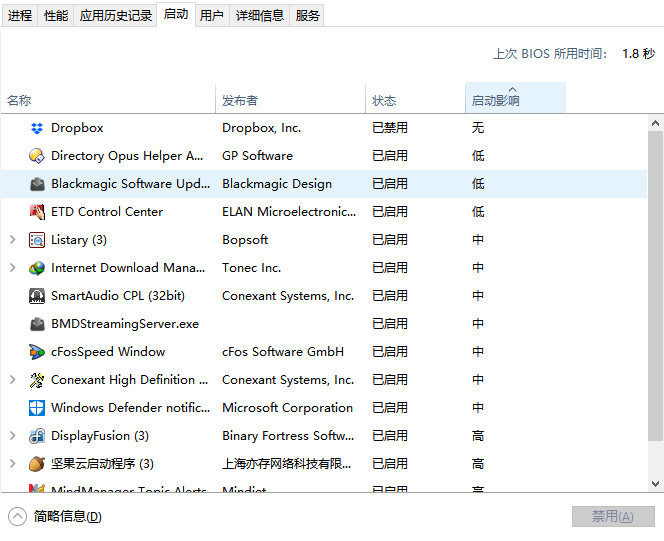Expand the DisplayFusion (3) group

12,436
